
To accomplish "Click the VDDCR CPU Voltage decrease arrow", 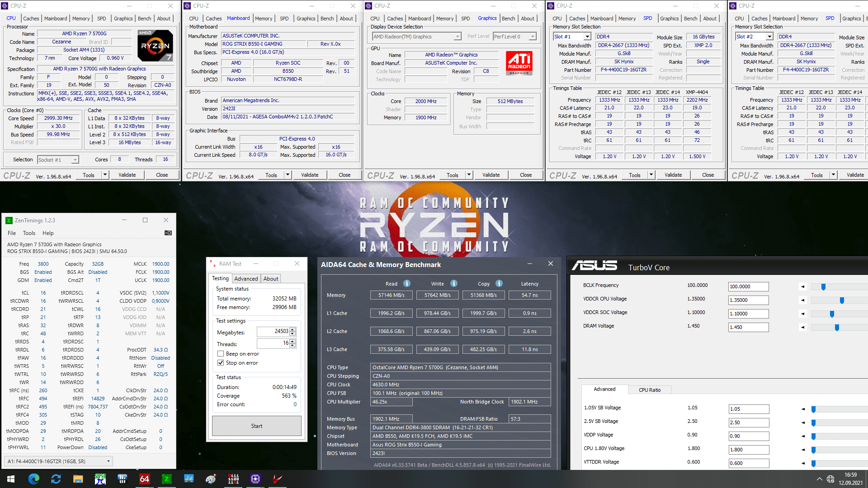I will pos(803,300).
